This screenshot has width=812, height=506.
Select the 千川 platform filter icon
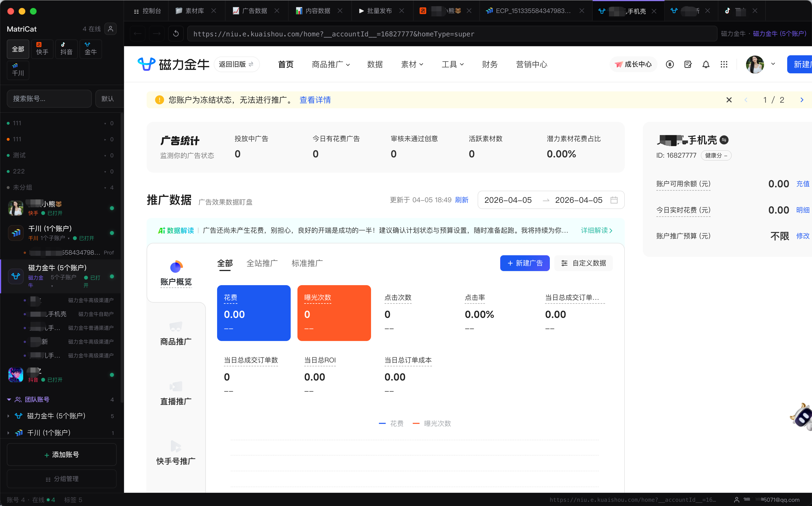[x=18, y=70]
